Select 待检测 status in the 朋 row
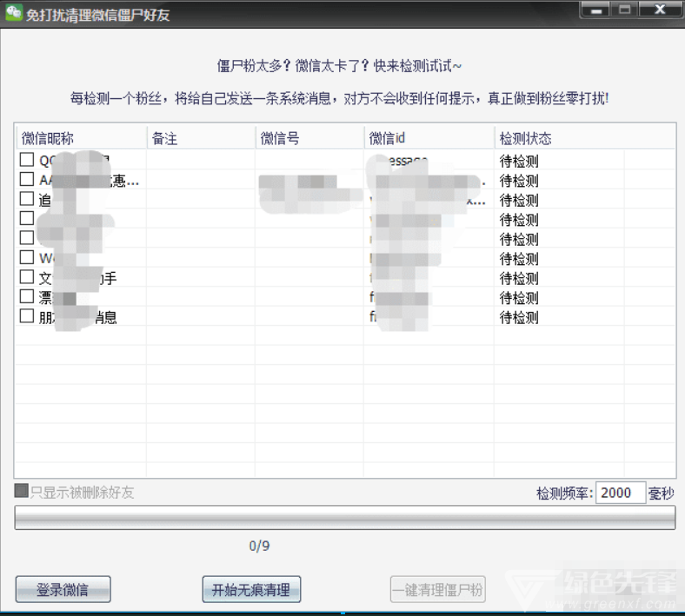This screenshot has height=616, width=685. pos(519,317)
